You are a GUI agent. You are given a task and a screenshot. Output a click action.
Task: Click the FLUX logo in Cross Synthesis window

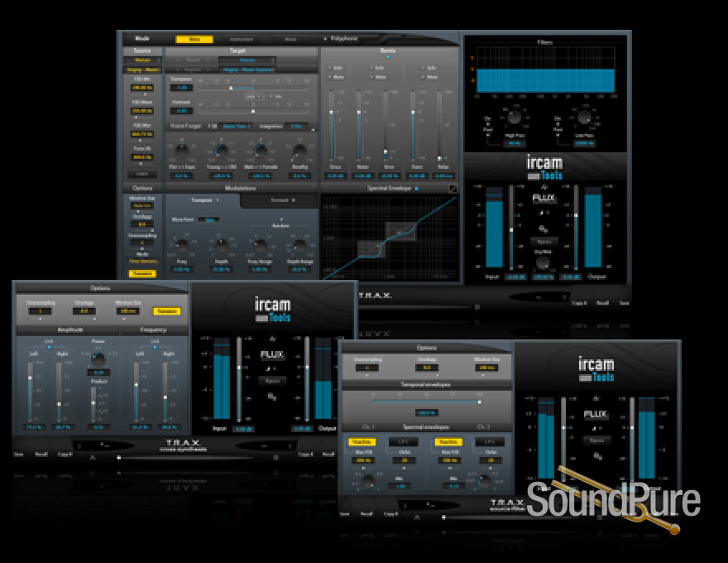tap(272, 354)
